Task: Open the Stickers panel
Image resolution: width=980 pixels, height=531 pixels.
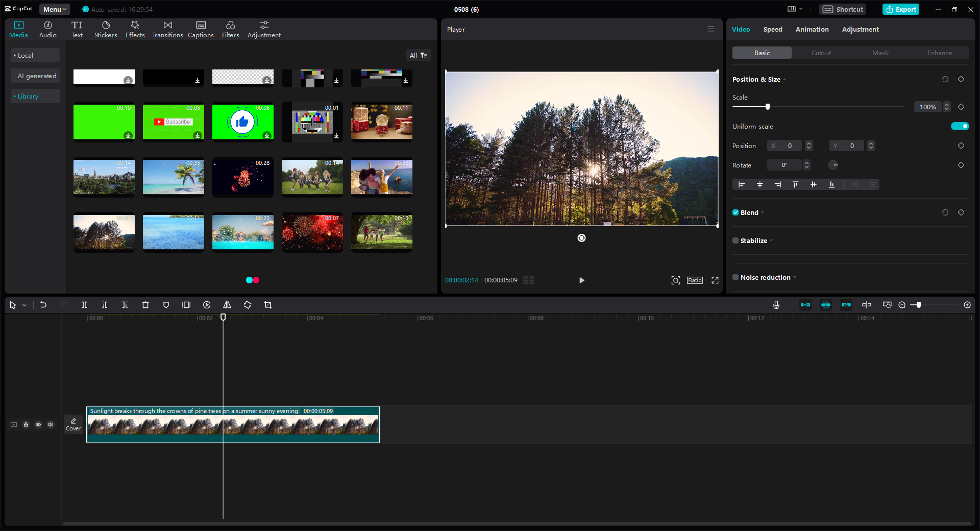Action: [x=106, y=29]
